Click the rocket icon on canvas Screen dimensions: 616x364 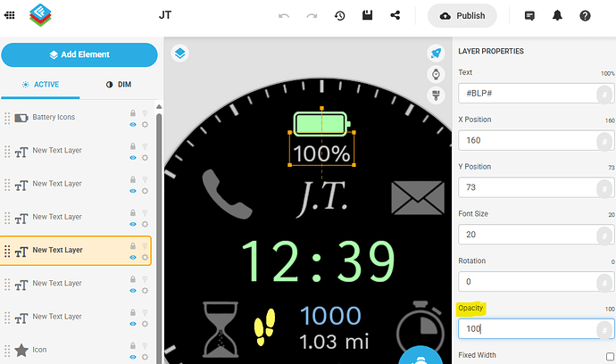(436, 53)
